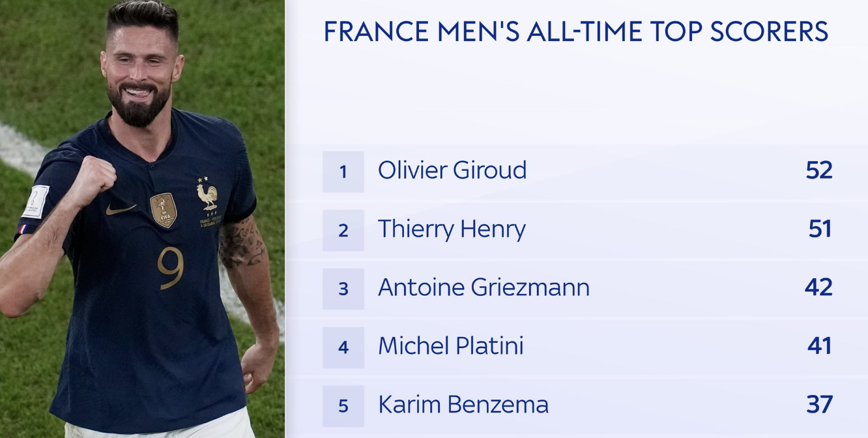Click the Nike swoosh logo on the jersey
This screenshot has height=438, width=868.
[121, 209]
